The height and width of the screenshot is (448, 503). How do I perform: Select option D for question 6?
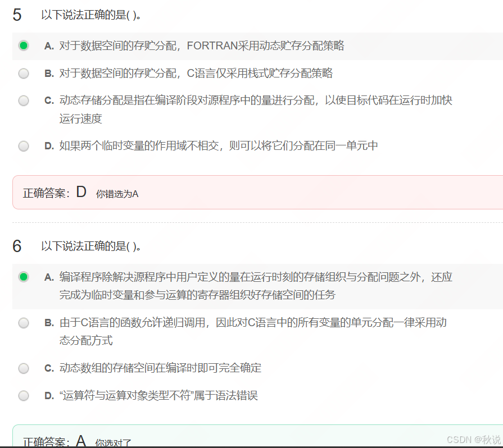pyautogui.click(x=24, y=395)
